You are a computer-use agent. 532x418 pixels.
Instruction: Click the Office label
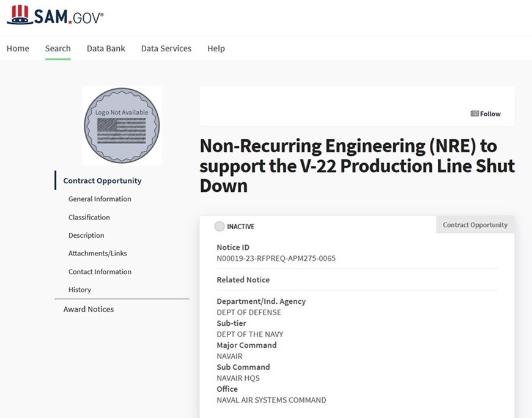(227, 389)
